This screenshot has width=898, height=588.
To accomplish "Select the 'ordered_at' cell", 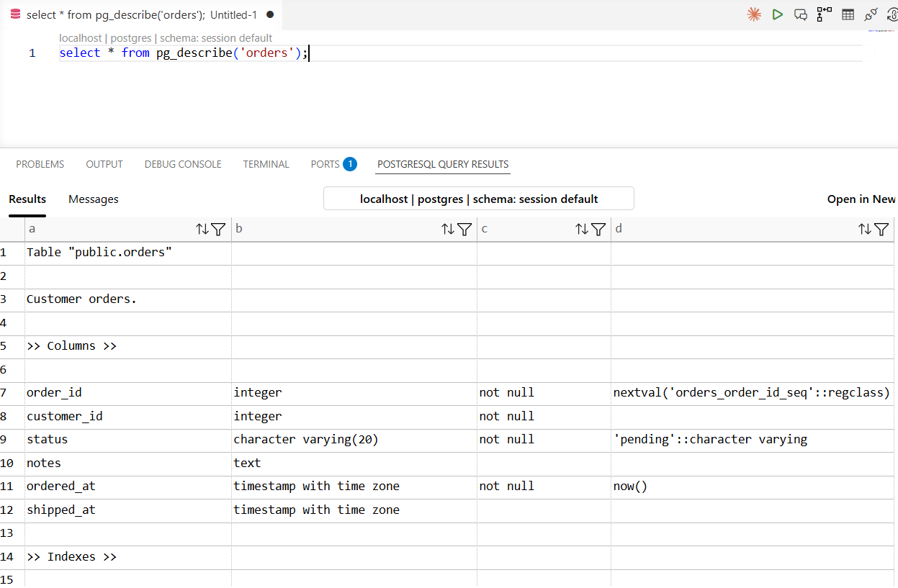I will point(128,487).
